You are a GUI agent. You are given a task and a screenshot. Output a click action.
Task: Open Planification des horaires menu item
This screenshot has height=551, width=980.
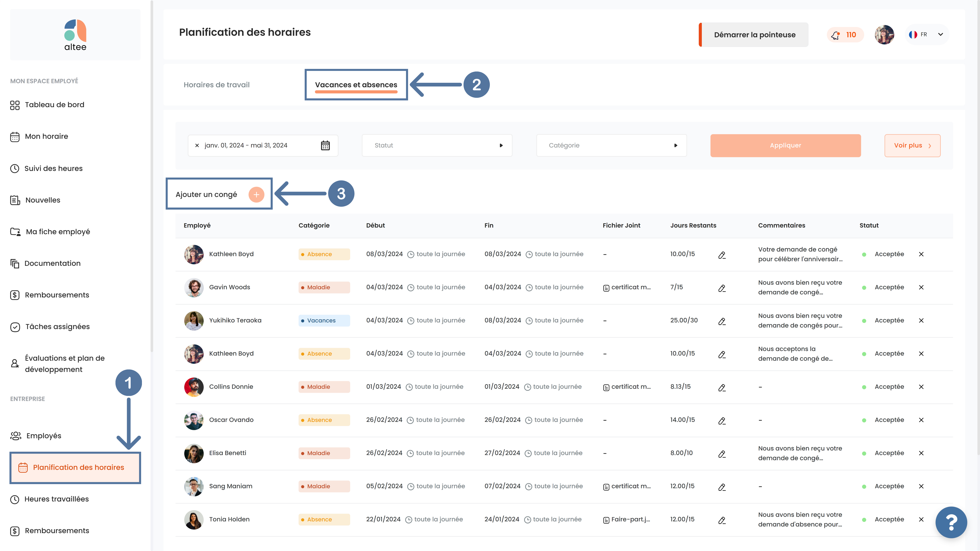75,468
